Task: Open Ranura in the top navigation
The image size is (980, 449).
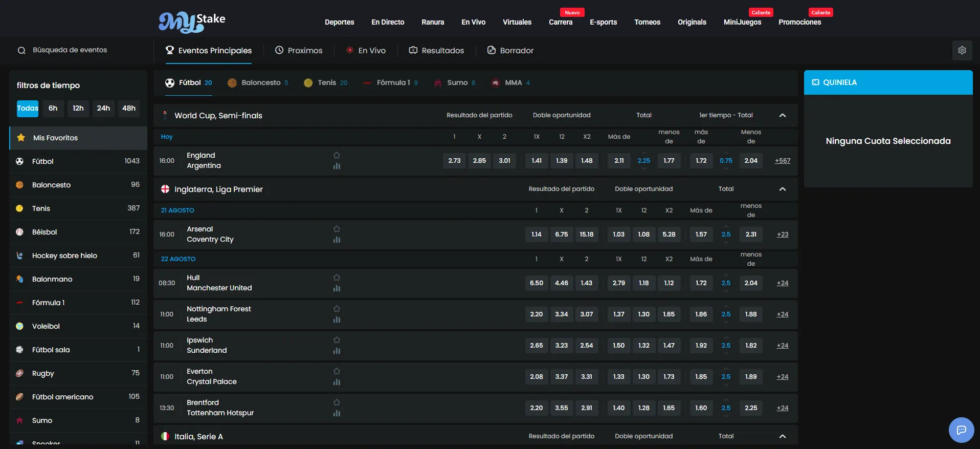Action: [433, 22]
